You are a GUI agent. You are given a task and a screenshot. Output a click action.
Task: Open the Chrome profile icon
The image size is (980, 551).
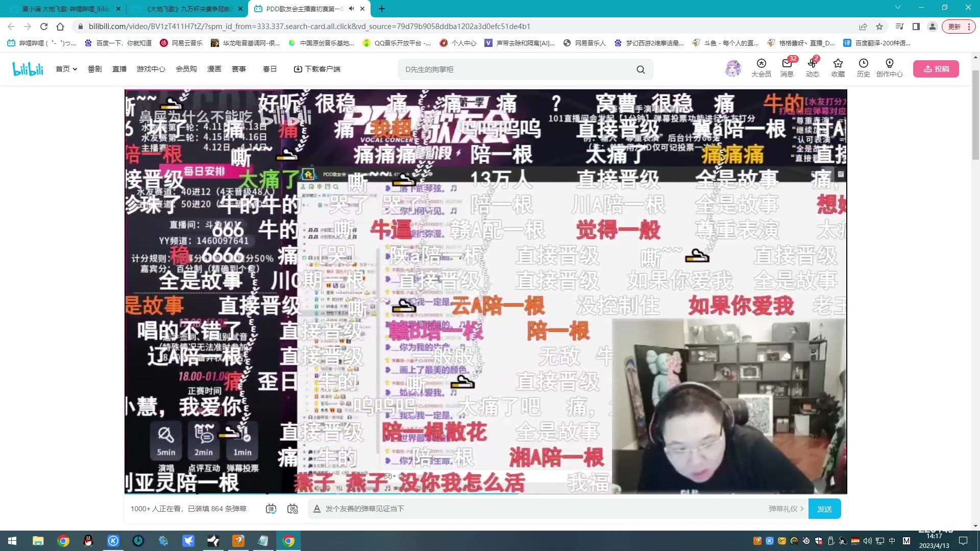click(x=933, y=27)
